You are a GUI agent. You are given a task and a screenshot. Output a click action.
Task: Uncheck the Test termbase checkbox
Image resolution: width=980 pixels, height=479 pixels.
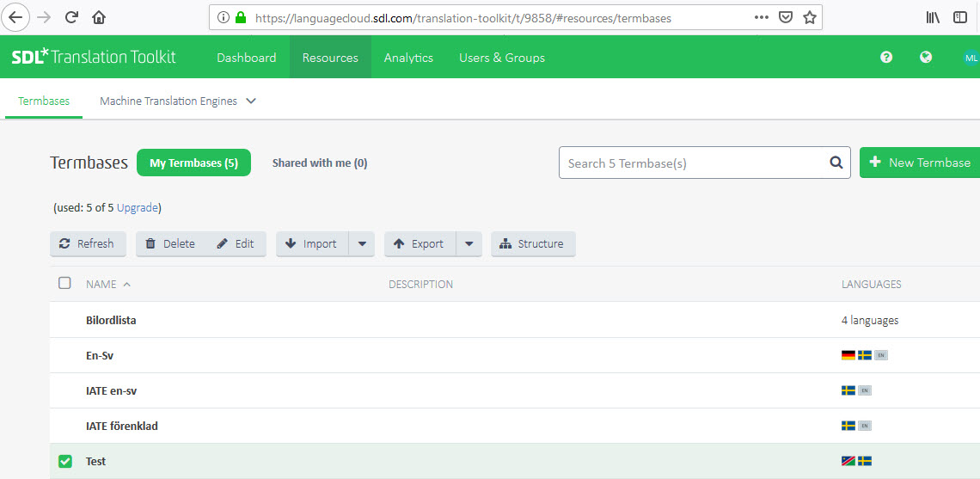tap(65, 462)
